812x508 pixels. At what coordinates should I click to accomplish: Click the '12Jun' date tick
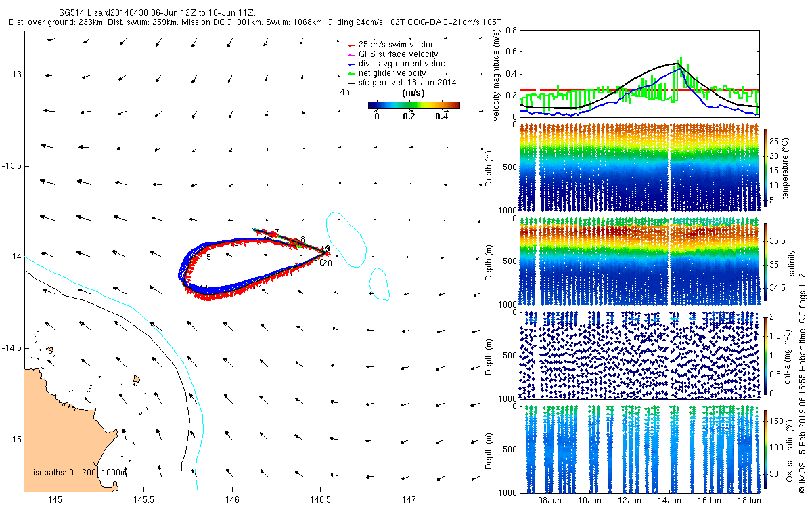pos(630,501)
